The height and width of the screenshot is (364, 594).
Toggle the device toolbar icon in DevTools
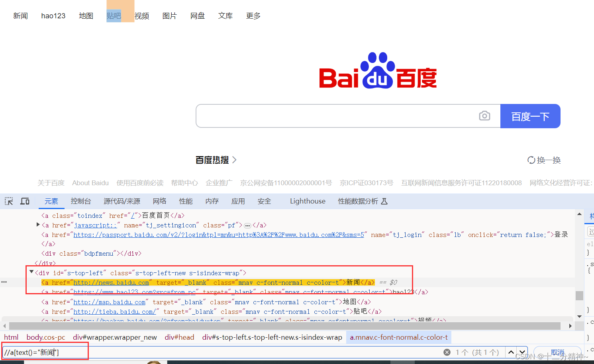pos(25,201)
